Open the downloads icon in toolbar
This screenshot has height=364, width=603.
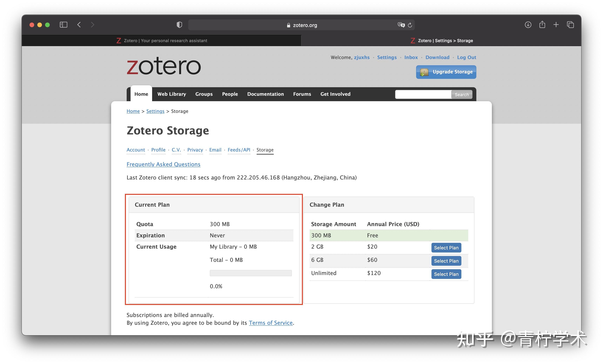point(528,25)
